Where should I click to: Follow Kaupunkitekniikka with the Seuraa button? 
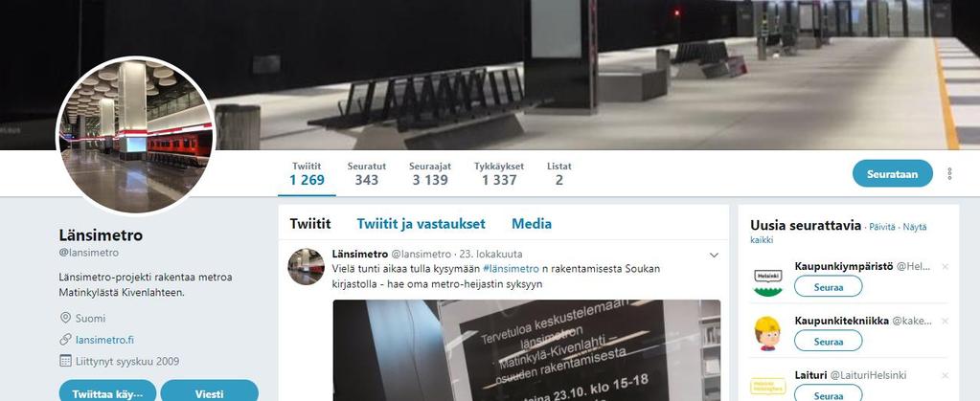(x=828, y=341)
